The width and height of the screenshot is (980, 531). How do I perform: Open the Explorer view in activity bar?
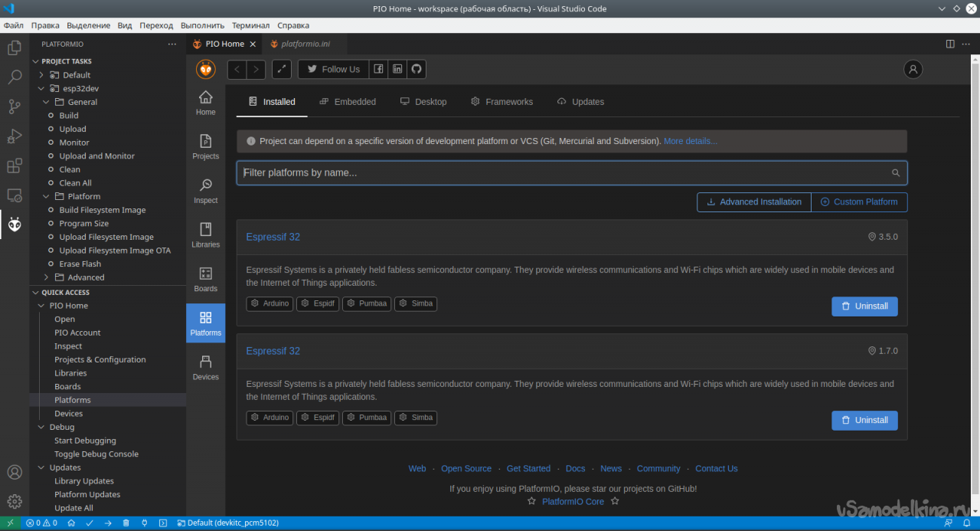15,48
